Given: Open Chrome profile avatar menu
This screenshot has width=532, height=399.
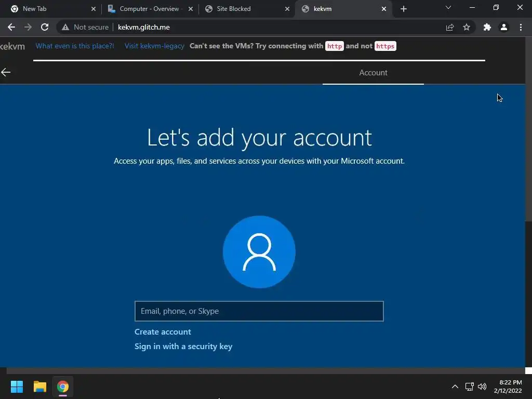Looking at the screenshot, I should click(504, 27).
